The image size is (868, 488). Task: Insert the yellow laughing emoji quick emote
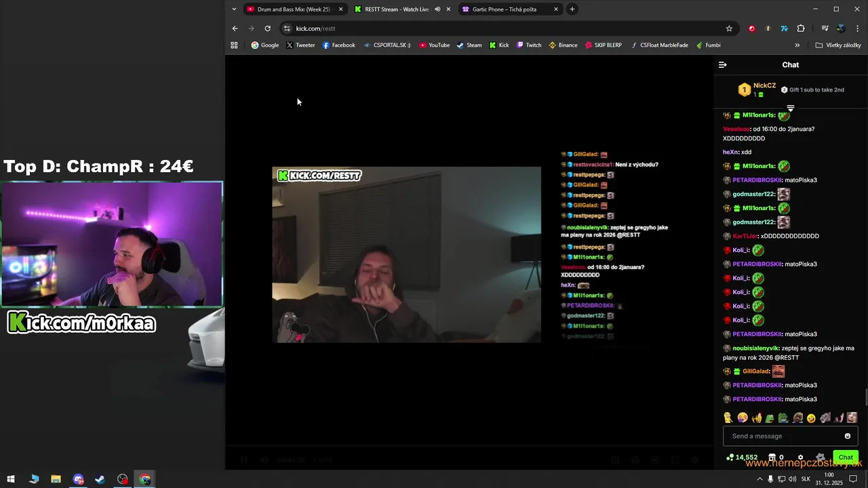(x=811, y=418)
